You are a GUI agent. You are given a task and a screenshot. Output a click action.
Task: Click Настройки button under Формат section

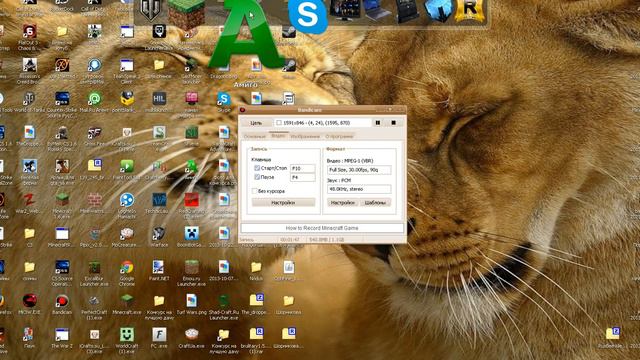point(342,202)
